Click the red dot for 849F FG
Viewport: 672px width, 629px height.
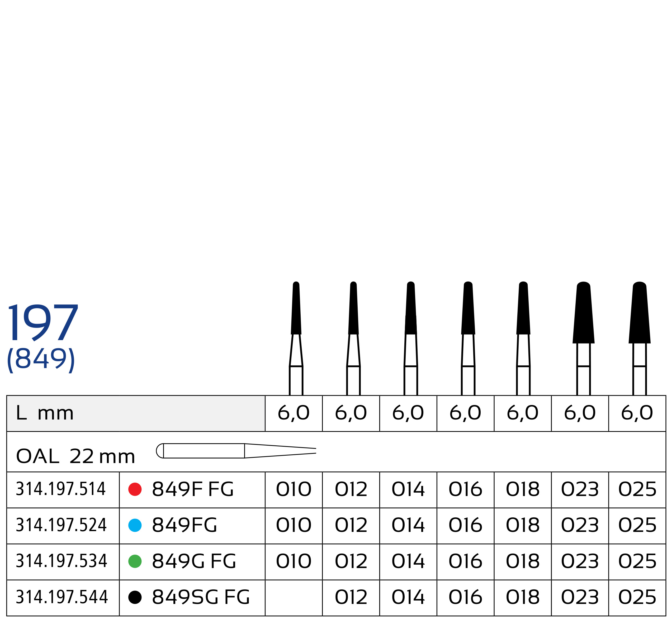point(135,489)
